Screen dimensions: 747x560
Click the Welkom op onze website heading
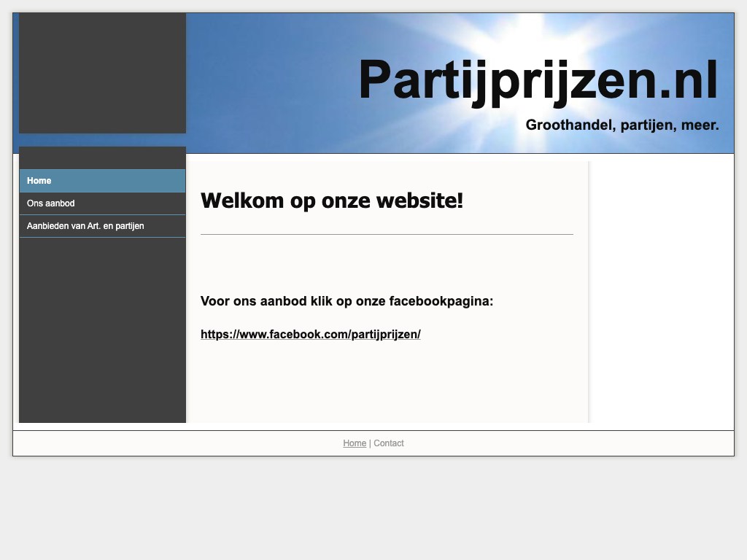(331, 201)
